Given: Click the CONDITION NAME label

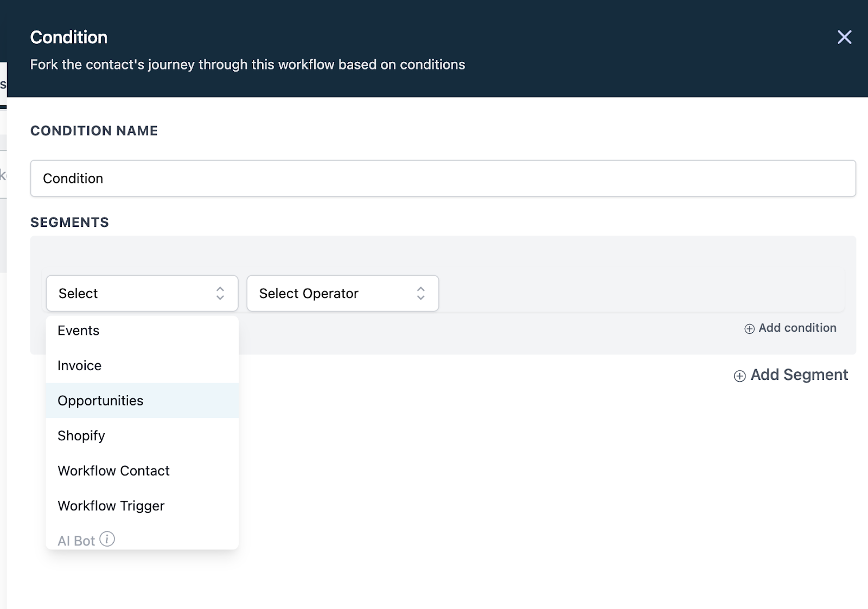Looking at the screenshot, I should pos(94,131).
